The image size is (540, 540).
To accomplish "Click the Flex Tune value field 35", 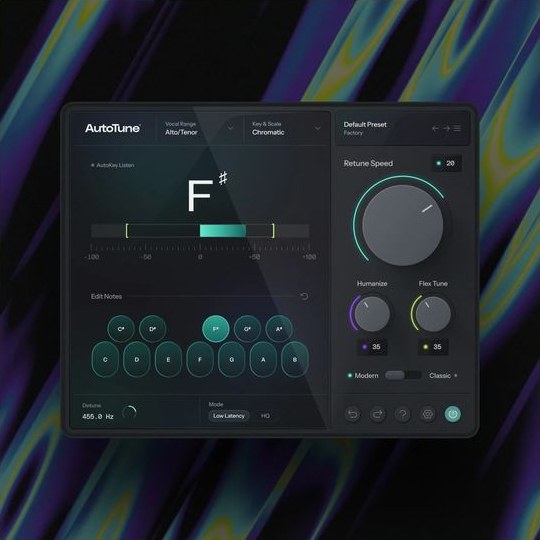I will [x=433, y=347].
